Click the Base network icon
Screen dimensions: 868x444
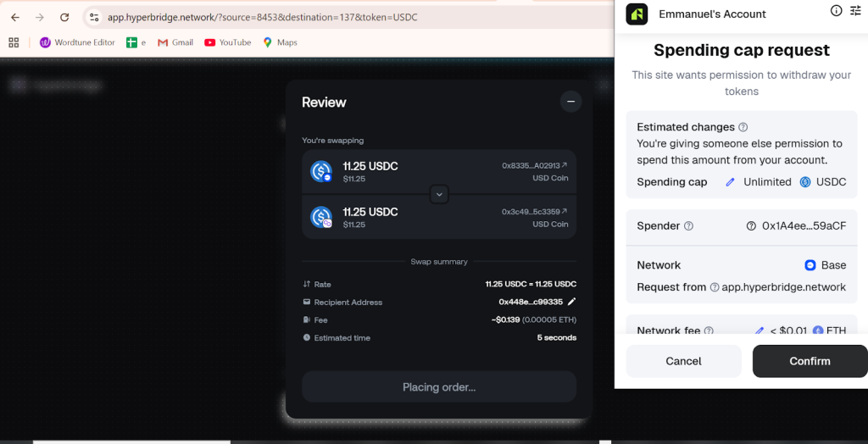[x=810, y=265]
